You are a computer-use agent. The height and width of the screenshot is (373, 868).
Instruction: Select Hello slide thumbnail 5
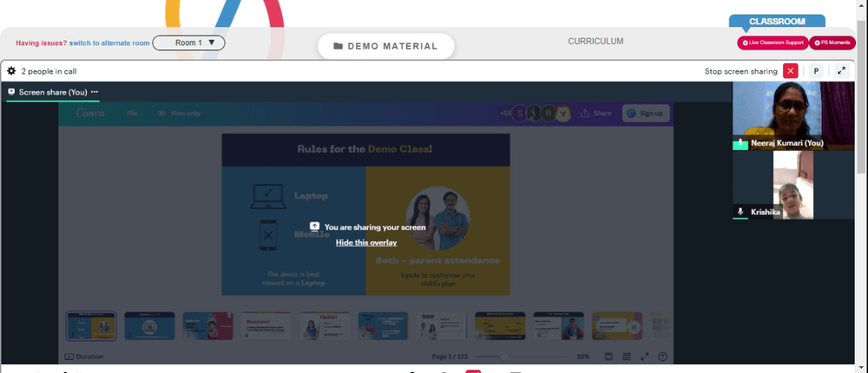click(x=325, y=325)
